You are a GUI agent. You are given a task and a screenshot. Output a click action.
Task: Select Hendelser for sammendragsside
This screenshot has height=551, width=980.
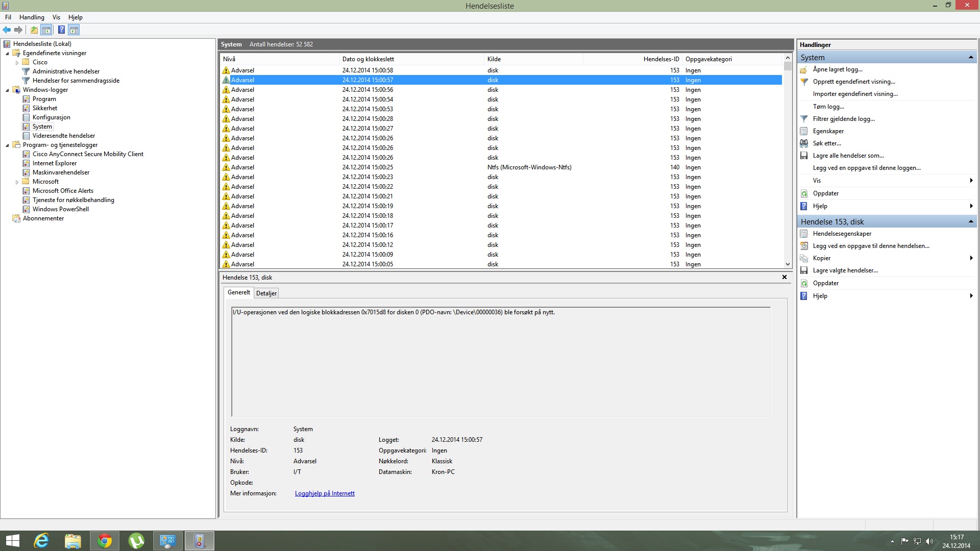click(76, 81)
